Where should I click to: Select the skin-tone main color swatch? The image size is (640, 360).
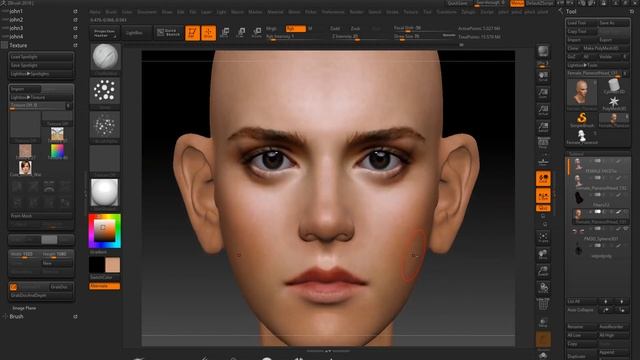(112, 265)
